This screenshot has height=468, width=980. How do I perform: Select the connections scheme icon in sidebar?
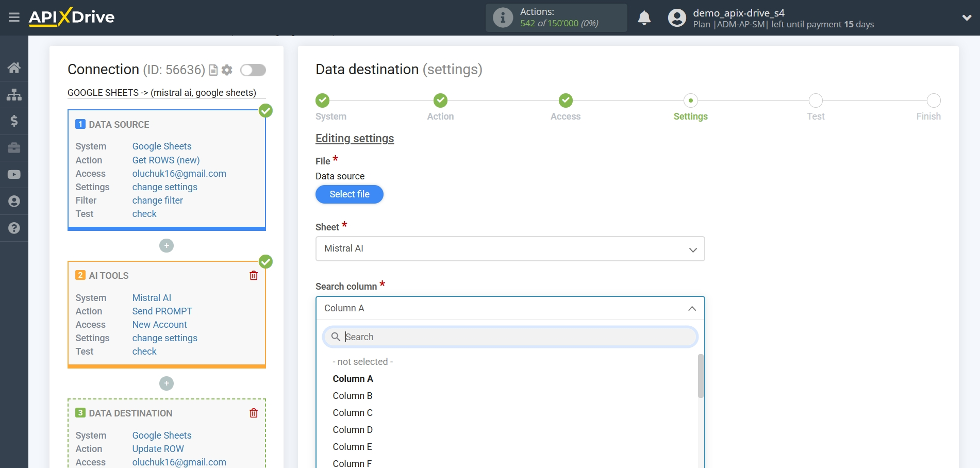click(x=14, y=94)
